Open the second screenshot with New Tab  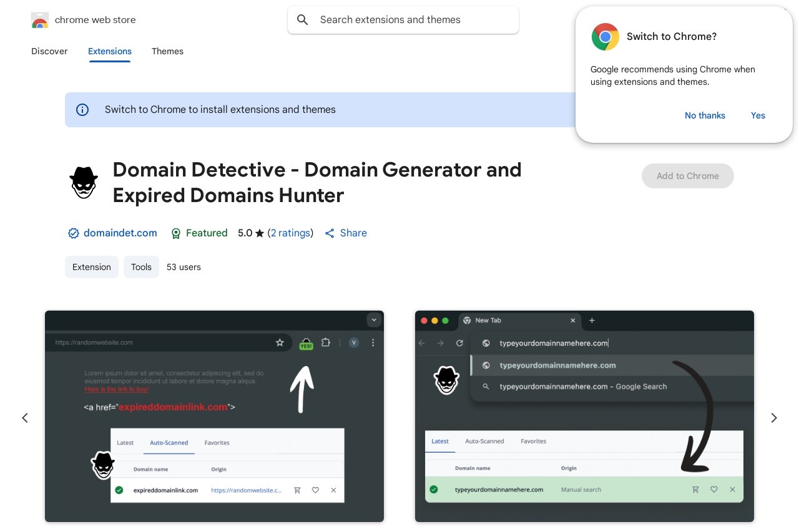click(x=584, y=416)
